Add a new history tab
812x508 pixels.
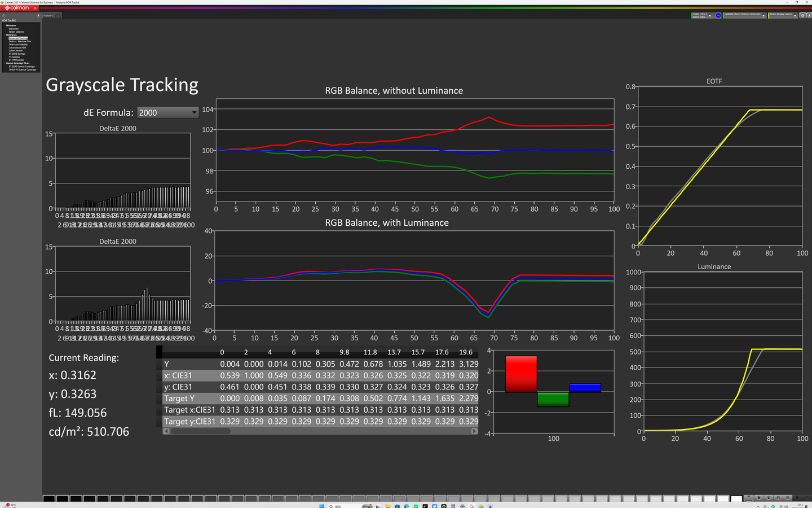point(59,16)
